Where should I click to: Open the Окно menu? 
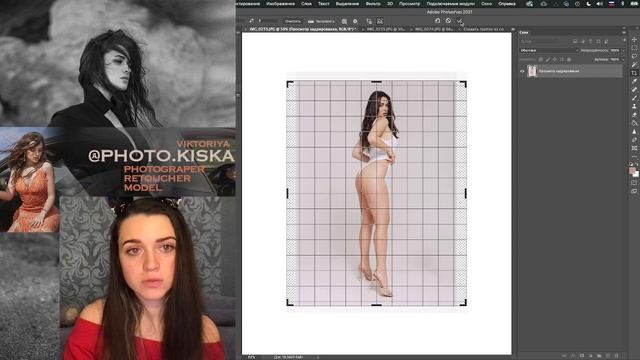tap(486, 4)
